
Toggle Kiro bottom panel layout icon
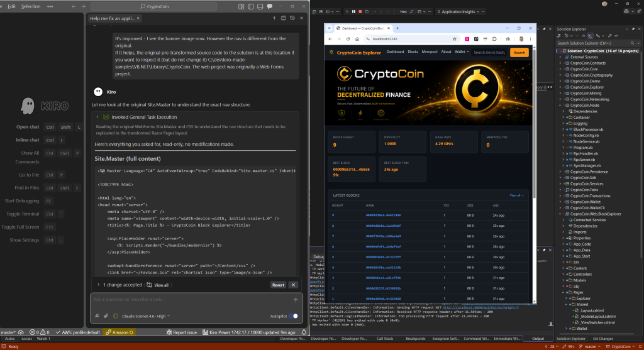point(260,6)
